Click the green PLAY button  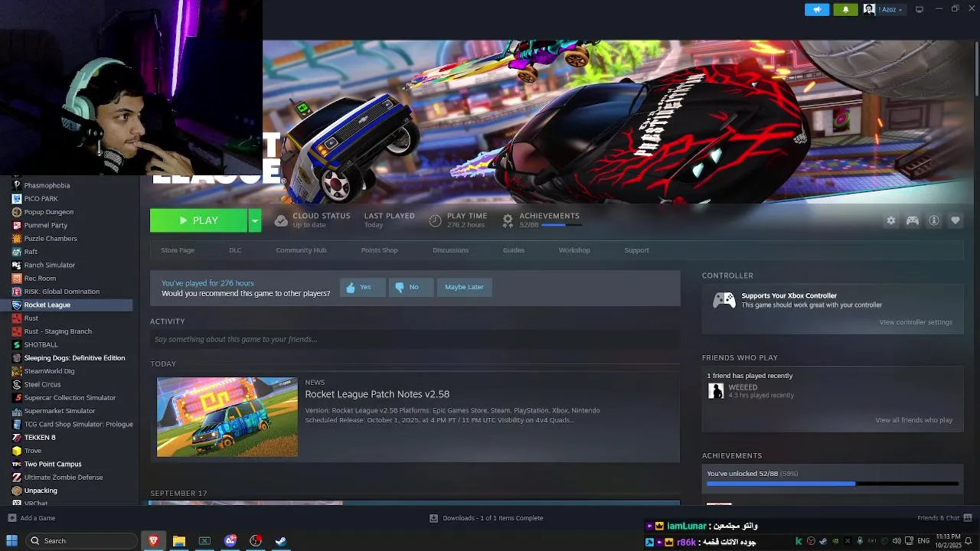[198, 220]
